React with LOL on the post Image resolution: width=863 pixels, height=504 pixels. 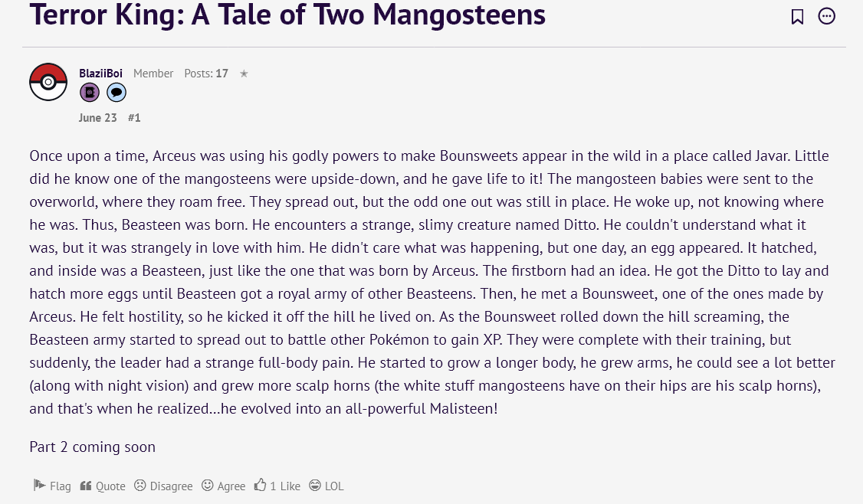[334, 486]
